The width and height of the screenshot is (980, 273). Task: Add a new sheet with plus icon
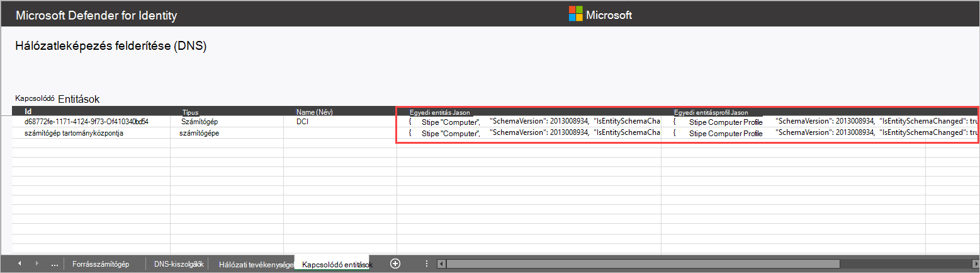tap(395, 264)
